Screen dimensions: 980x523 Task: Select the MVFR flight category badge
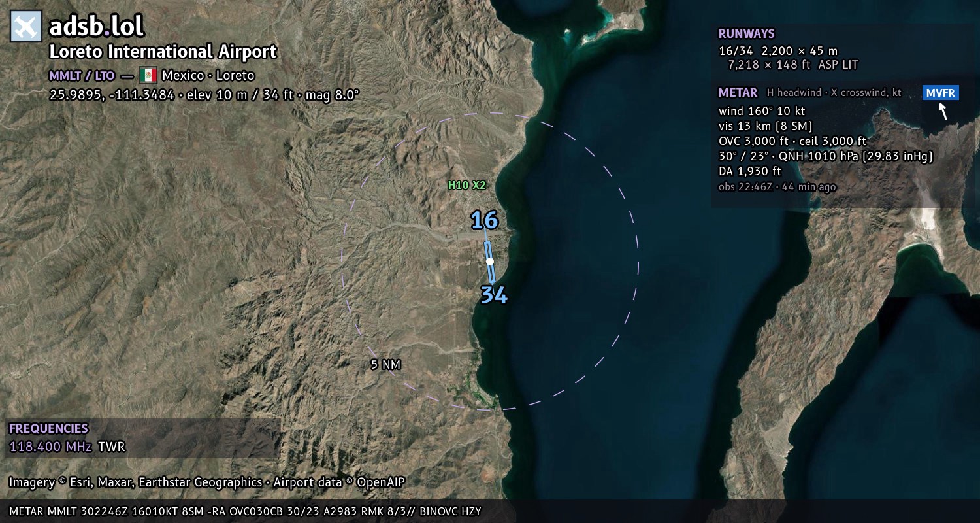tap(941, 93)
